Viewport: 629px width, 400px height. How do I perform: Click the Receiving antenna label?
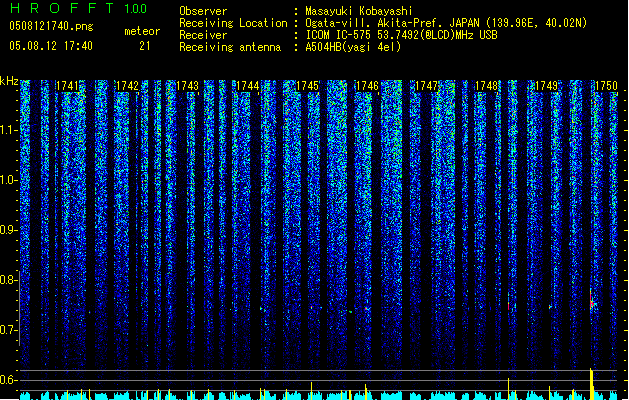230,47
